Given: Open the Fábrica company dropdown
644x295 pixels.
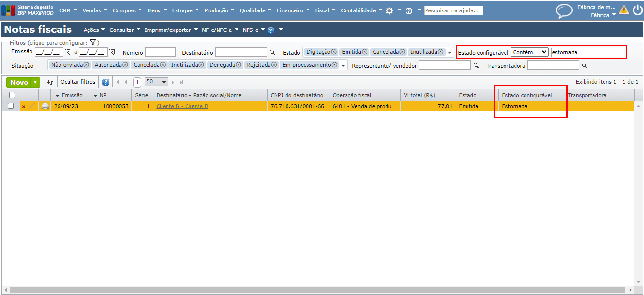Looking at the screenshot, I should 603,15.
